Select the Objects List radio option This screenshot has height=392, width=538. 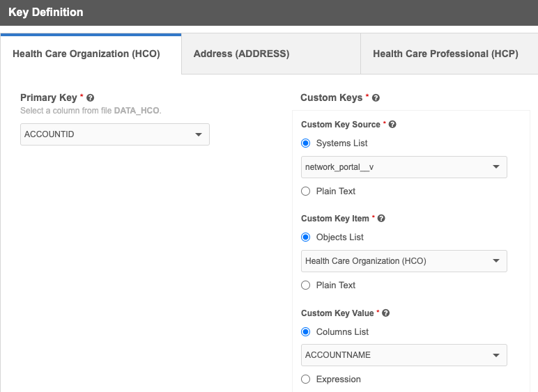(305, 237)
